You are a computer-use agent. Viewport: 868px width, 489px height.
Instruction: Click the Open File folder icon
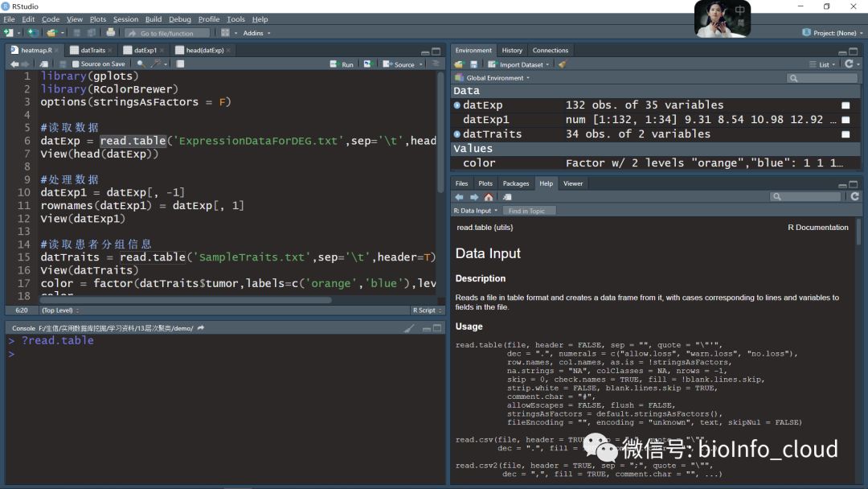(51, 33)
